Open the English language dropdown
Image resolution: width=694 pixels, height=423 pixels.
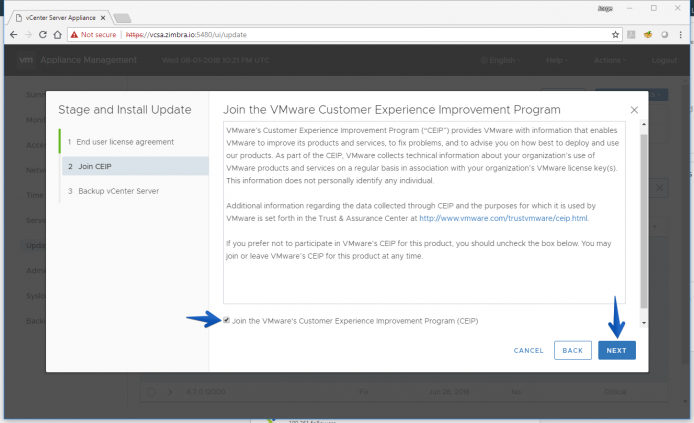501,60
